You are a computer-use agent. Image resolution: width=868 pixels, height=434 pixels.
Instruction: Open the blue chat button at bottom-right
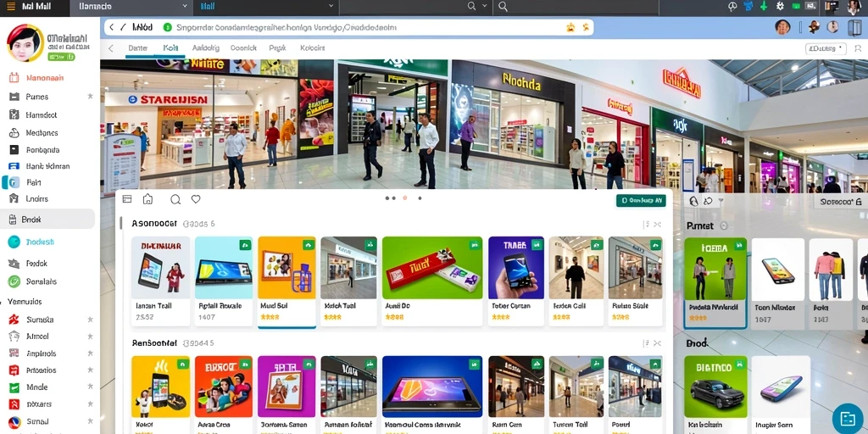[x=848, y=418]
